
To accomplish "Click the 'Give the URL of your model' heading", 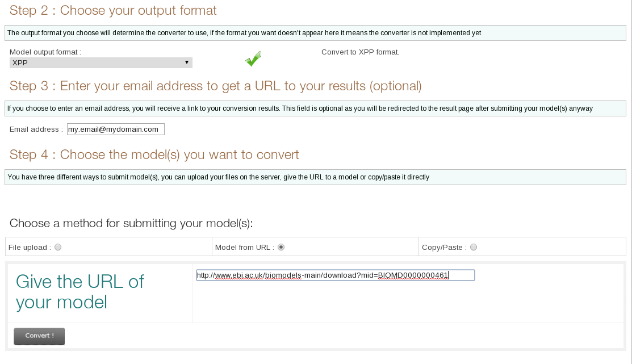I will (x=79, y=291).
